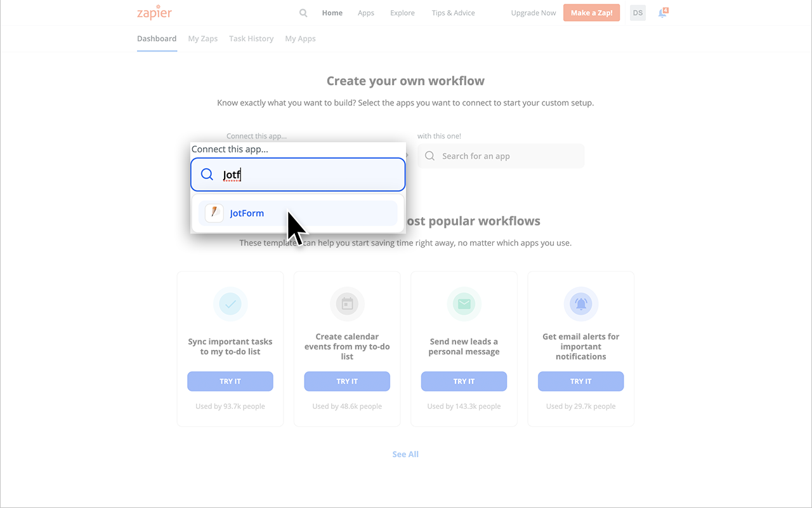Open the notifications bell icon
The height and width of the screenshot is (508, 812).
click(x=662, y=13)
